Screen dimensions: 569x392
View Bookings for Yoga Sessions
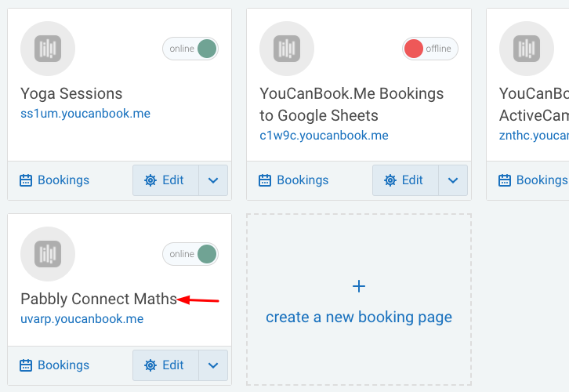54,180
